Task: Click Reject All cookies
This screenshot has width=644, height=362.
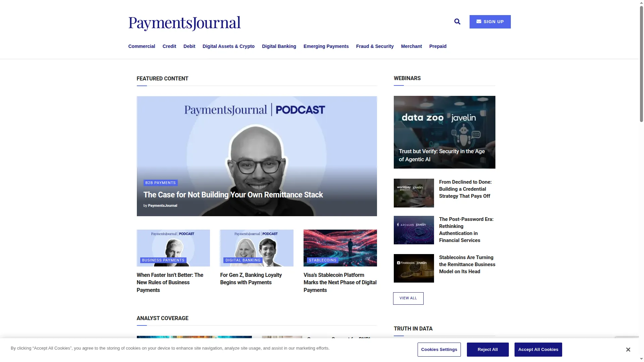Action: 488,350
